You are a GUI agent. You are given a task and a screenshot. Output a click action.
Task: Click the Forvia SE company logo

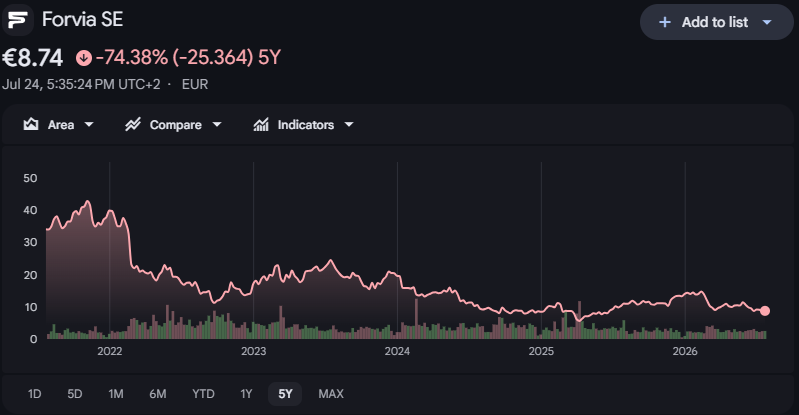[17, 20]
